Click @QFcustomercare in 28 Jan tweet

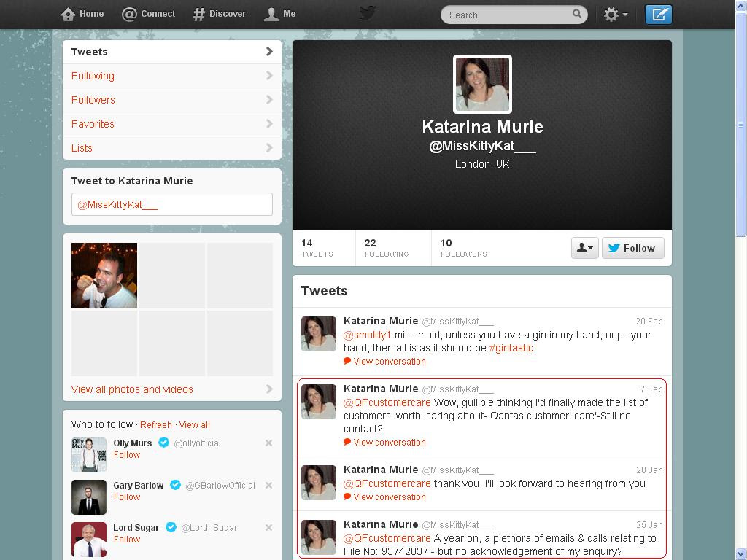click(x=387, y=484)
